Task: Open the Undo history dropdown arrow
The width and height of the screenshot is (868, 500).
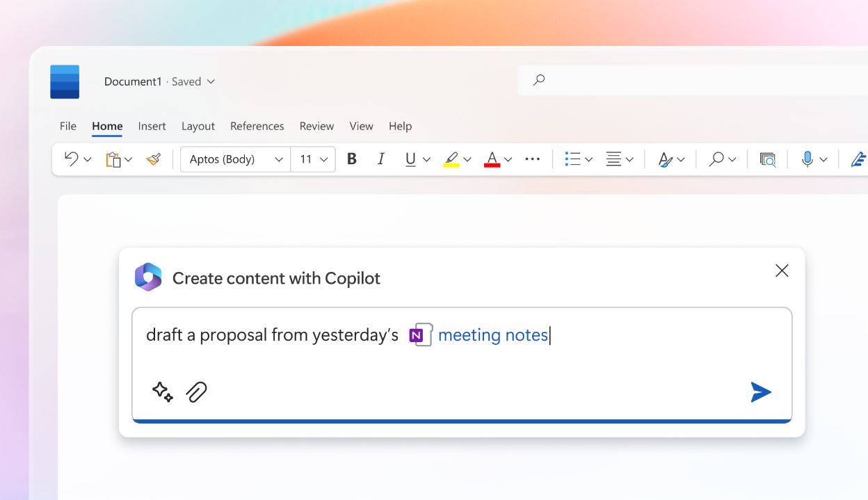Action: pos(88,160)
